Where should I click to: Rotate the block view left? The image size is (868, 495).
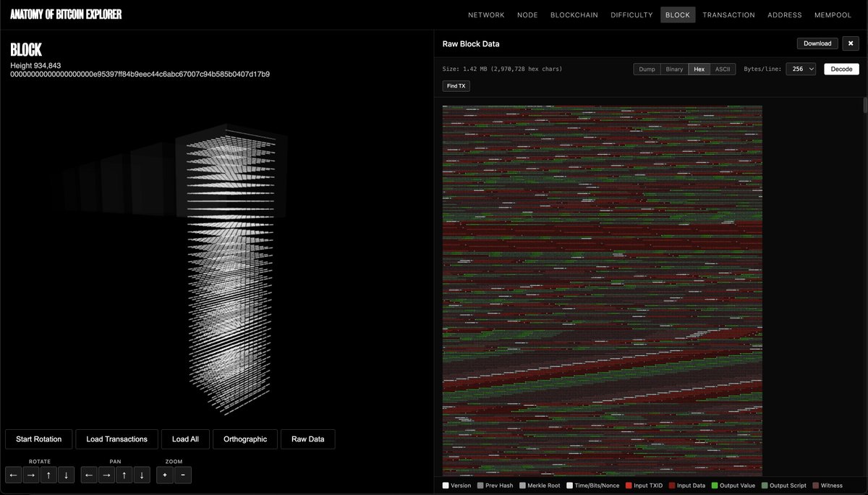click(14, 475)
